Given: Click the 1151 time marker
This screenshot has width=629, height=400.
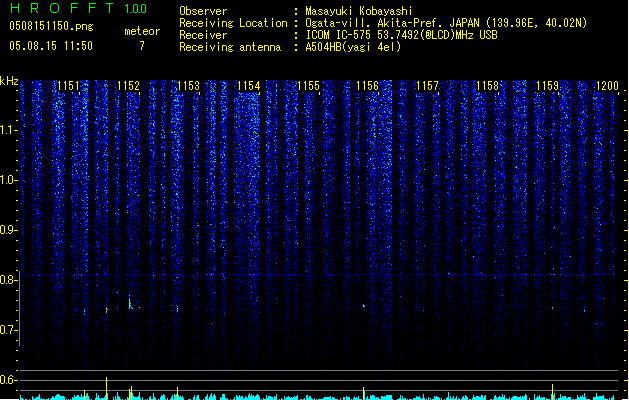Looking at the screenshot, I should point(69,86).
